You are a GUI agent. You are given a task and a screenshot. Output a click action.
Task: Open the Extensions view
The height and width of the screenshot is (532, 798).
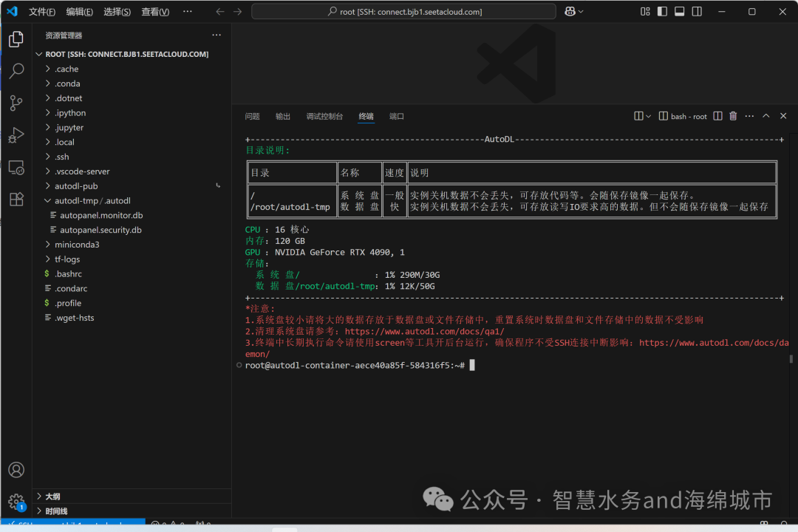pyautogui.click(x=16, y=199)
